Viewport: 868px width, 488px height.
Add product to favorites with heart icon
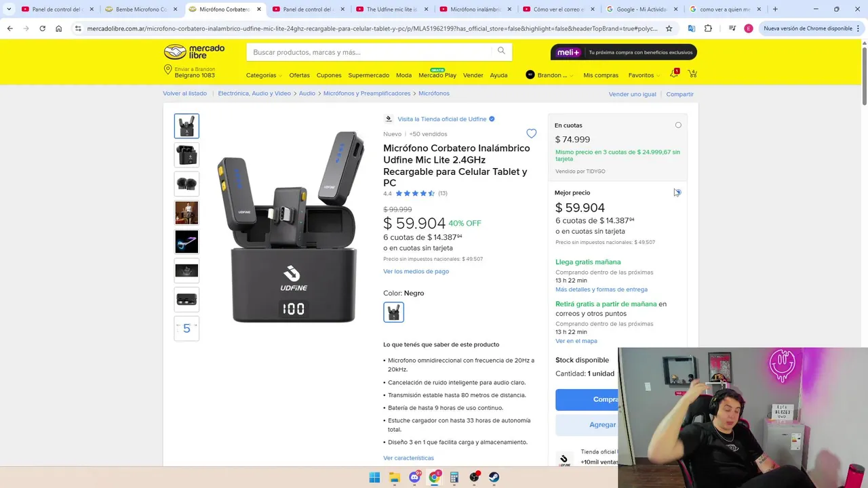(531, 134)
